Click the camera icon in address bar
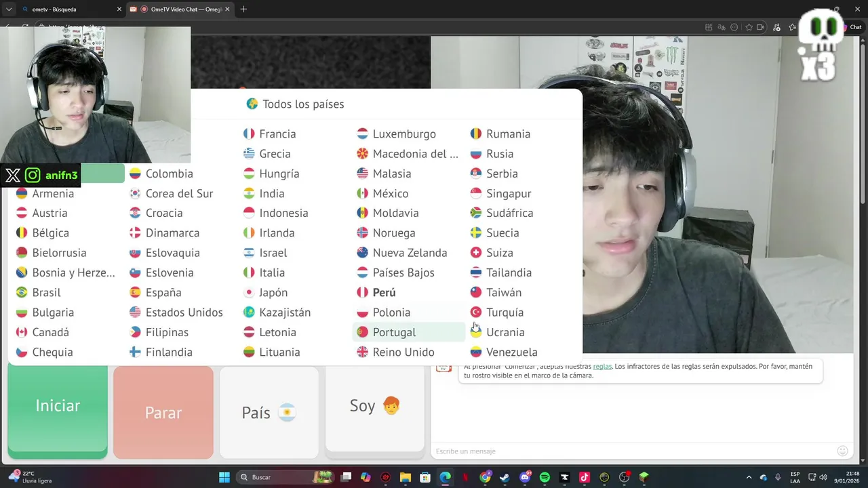 pyautogui.click(x=760, y=27)
